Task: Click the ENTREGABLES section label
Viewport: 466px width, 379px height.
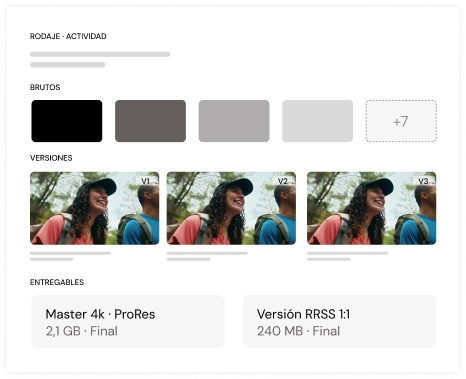Action: (57, 282)
